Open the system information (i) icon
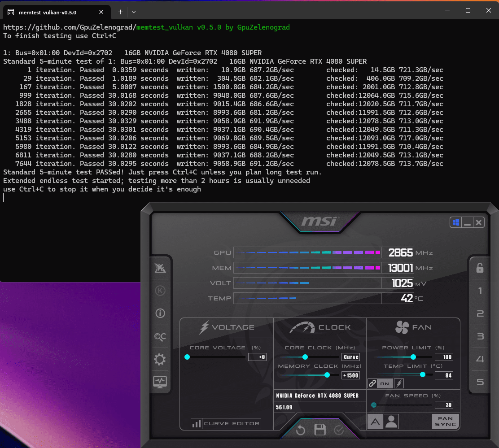Screen dimensions: 499x448 pyautogui.click(x=160, y=313)
